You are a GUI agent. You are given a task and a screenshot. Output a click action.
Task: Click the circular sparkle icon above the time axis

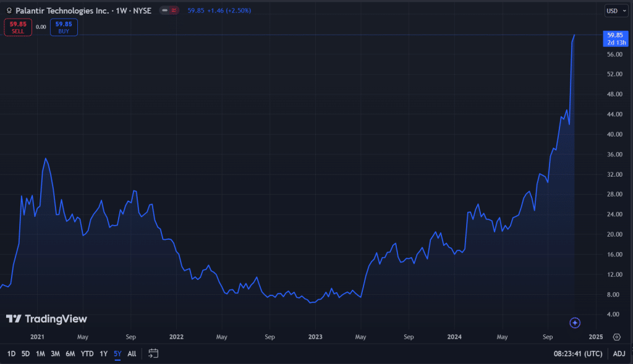pyautogui.click(x=575, y=323)
